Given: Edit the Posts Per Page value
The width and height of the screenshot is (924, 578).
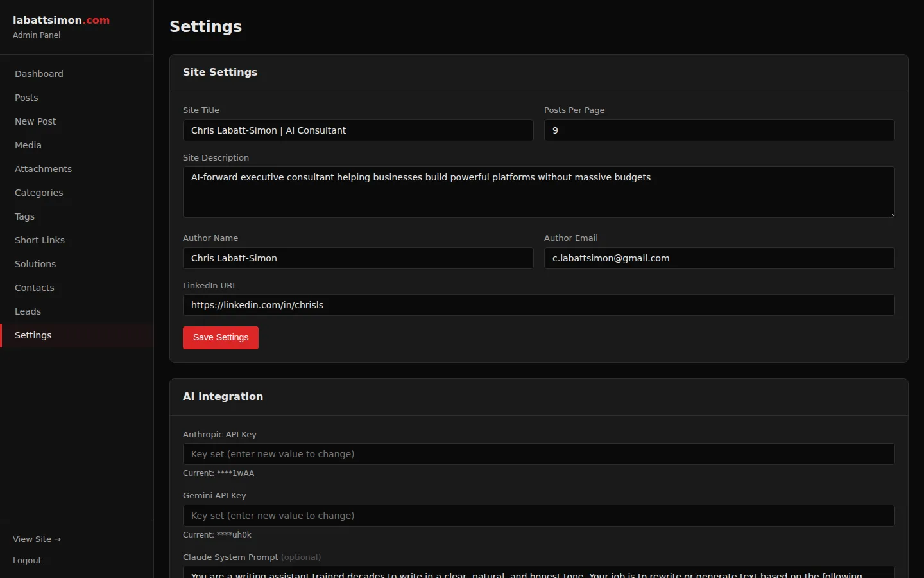Looking at the screenshot, I should (719, 130).
